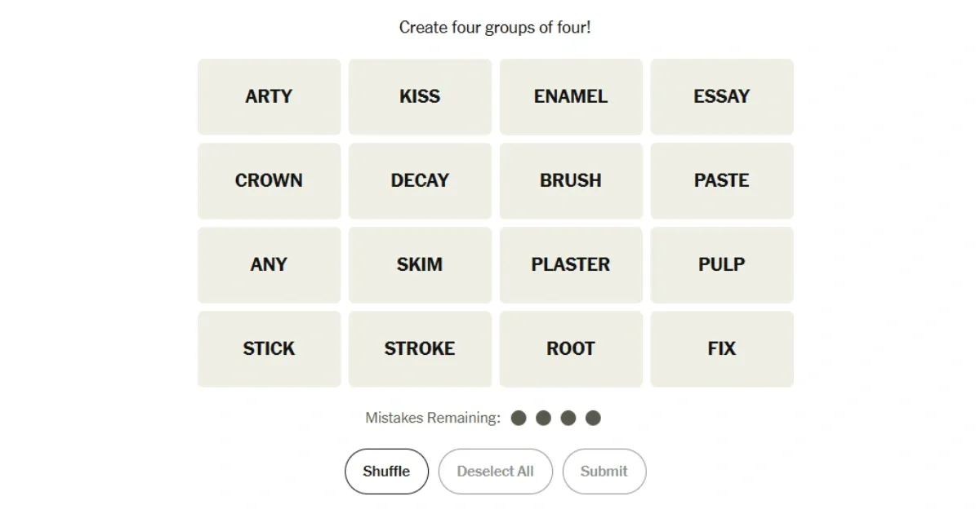The height and width of the screenshot is (514, 980).
Task: Toggle the PULP tile
Action: pyautogui.click(x=722, y=264)
